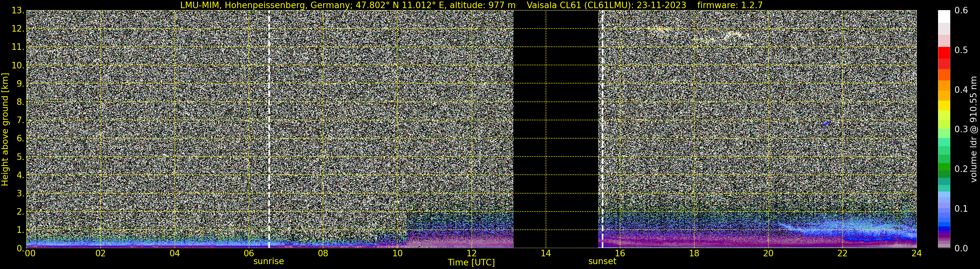The width and height of the screenshot is (980, 269).
Task: Click the height axis tick label '12.'
Action: [x=18, y=29]
